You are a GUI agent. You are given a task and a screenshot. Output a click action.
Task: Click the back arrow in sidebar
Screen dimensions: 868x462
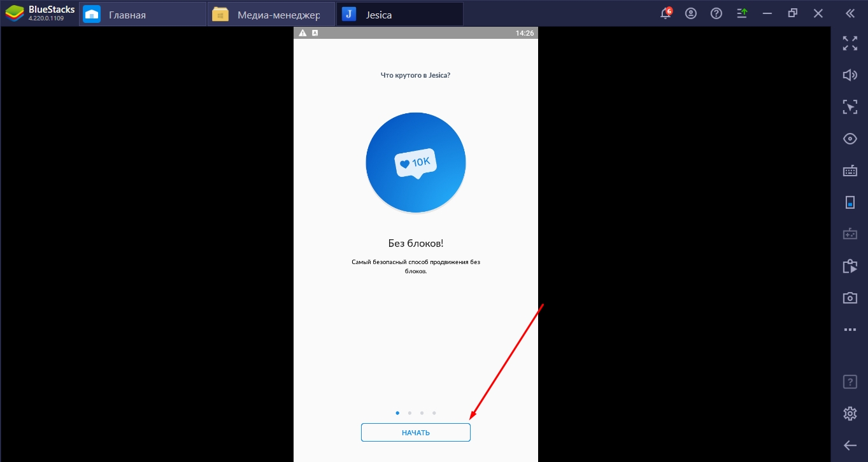(x=850, y=445)
